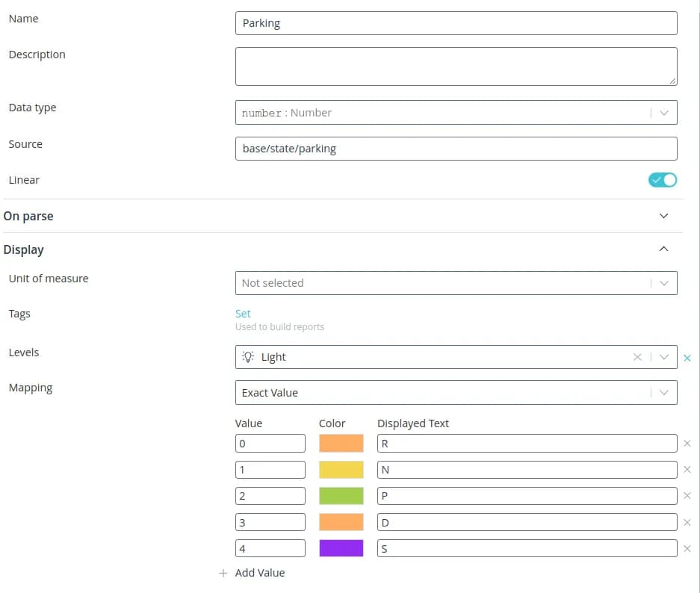Image resolution: width=700 pixels, height=593 pixels.
Task: Click into the empty Description text area
Action: tap(456, 66)
